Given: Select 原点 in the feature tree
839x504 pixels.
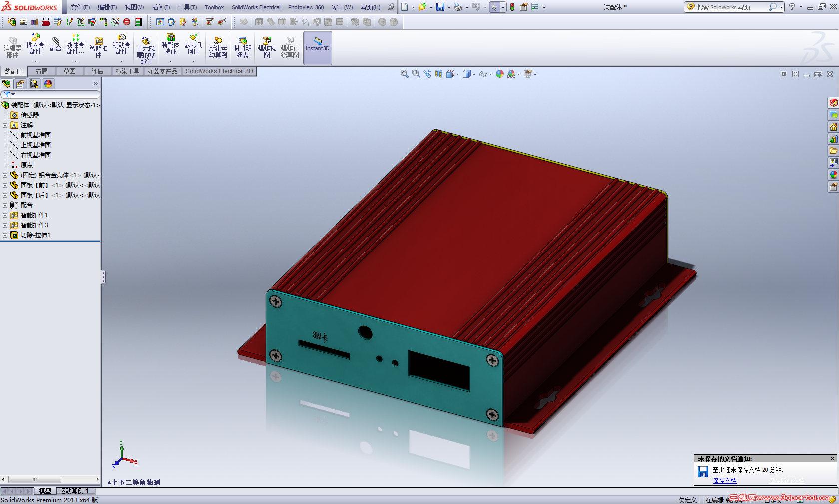Looking at the screenshot, I should pyautogui.click(x=26, y=165).
